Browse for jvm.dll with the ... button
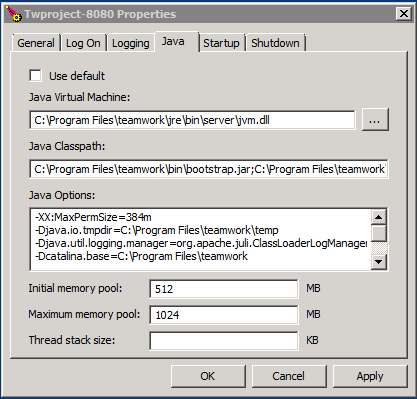Screen dimensions: 417x399 tap(375, 119)
